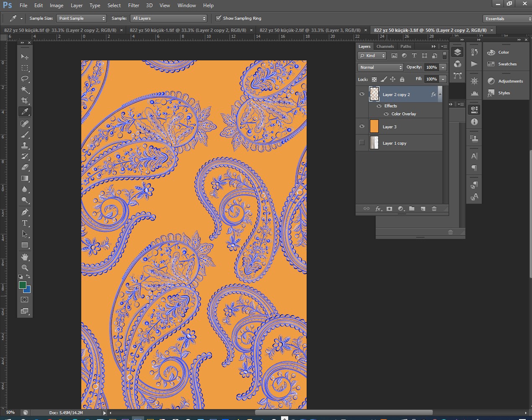Click the delete layer trash icon

coord(434,209)
